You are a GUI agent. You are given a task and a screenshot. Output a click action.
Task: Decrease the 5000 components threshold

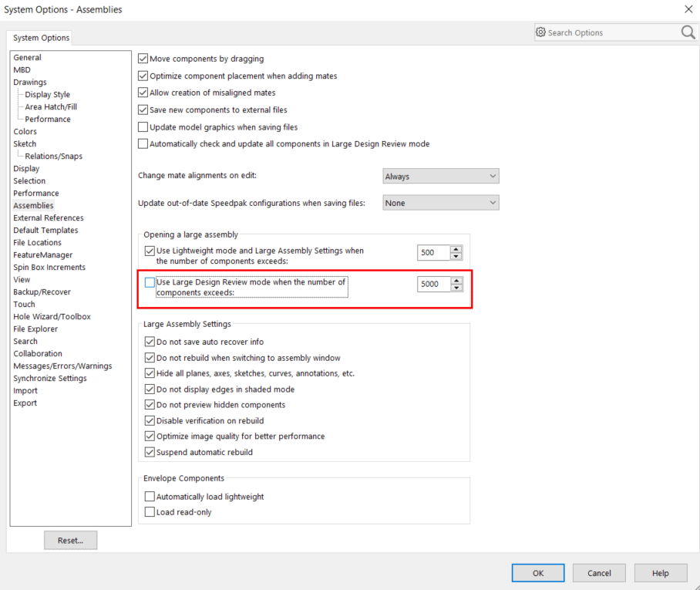point(456,288)
